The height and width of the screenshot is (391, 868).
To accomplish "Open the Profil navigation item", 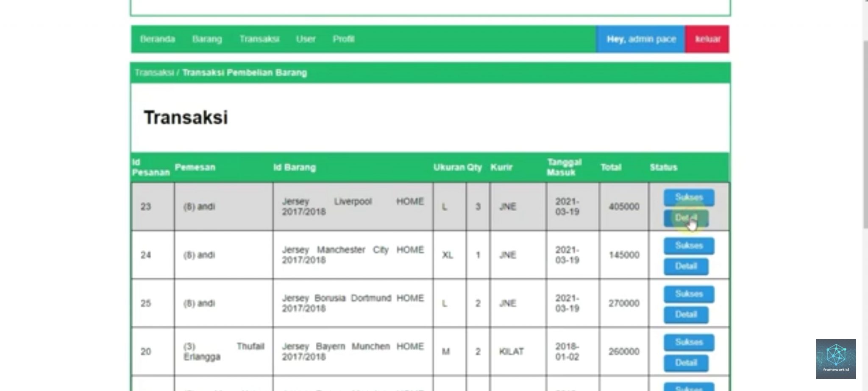I will (x=344, y=39).
